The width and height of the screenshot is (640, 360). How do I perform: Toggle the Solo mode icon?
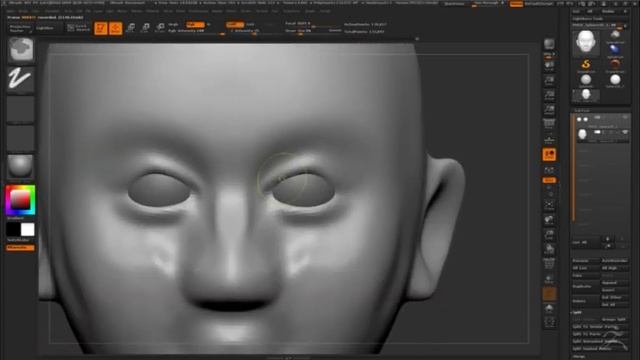tap(549, 309)
